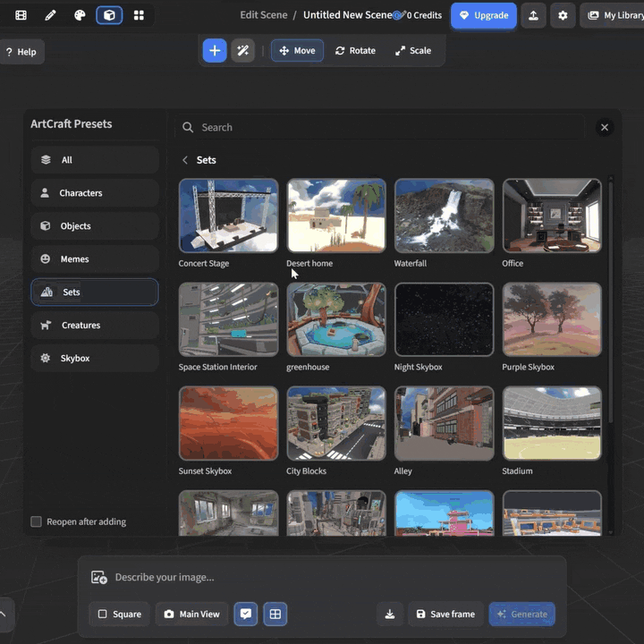Screen dimensions: 644x644
Task: Click the blue plus add button
Action: (x=215, y=51)
